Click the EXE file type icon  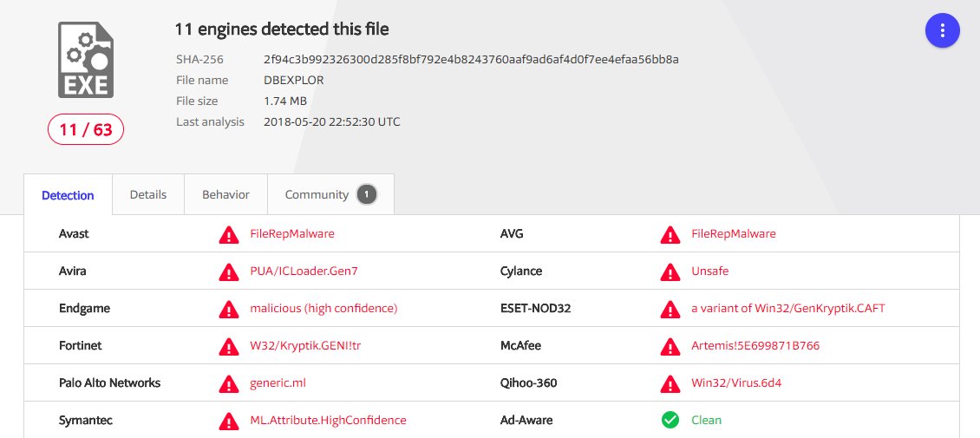(x=86, y=59)
